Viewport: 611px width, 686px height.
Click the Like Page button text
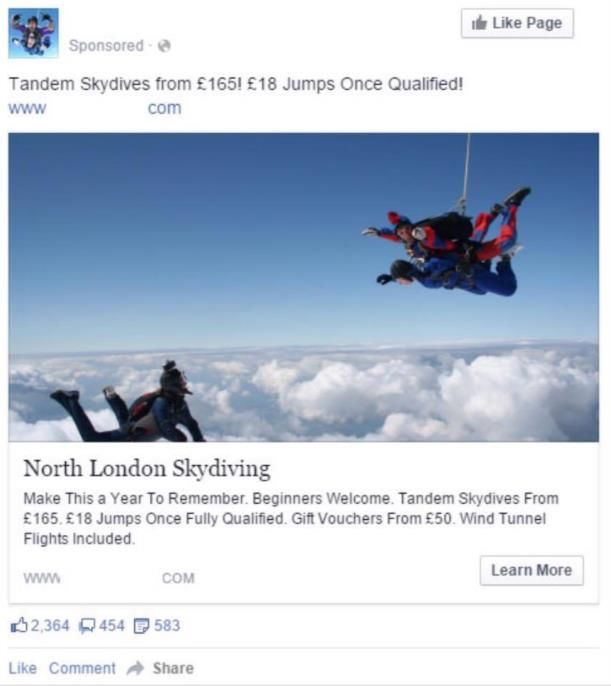527,23
